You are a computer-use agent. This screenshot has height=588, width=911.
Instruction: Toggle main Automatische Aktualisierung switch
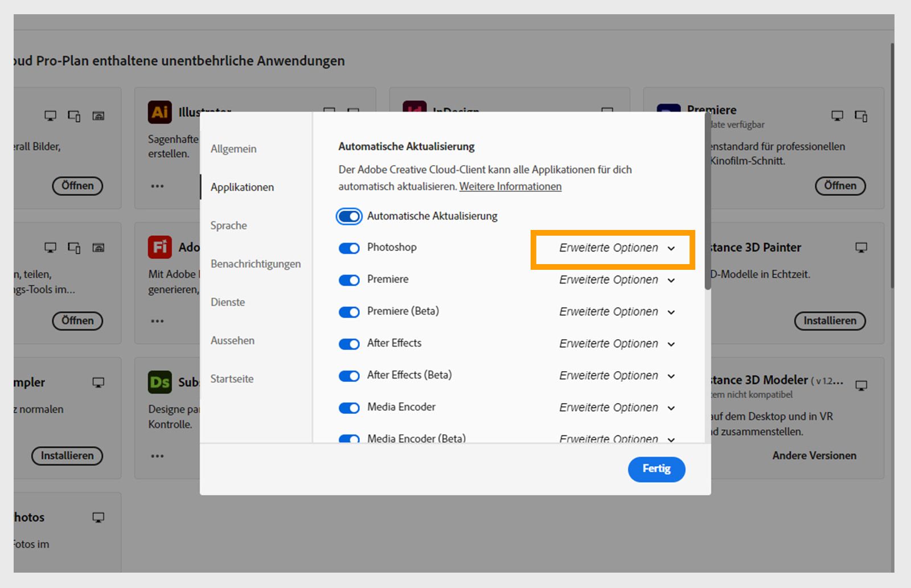349,216
